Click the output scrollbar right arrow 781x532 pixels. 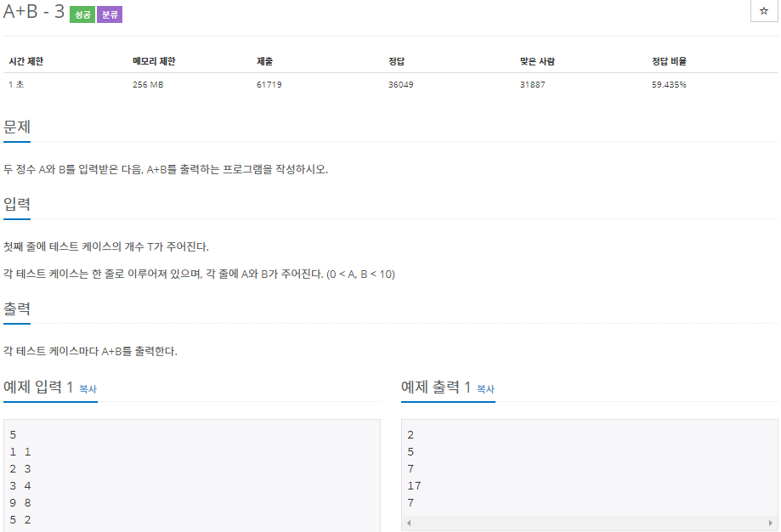click(x=771, y=523)
